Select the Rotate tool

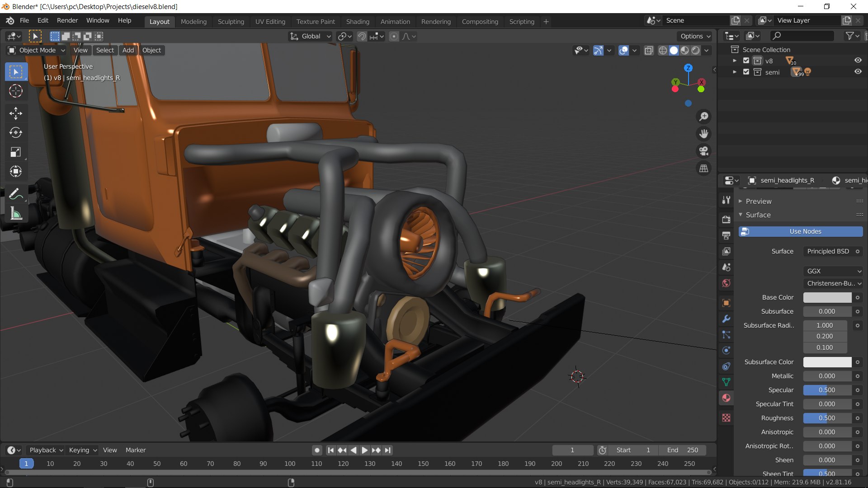16,132
